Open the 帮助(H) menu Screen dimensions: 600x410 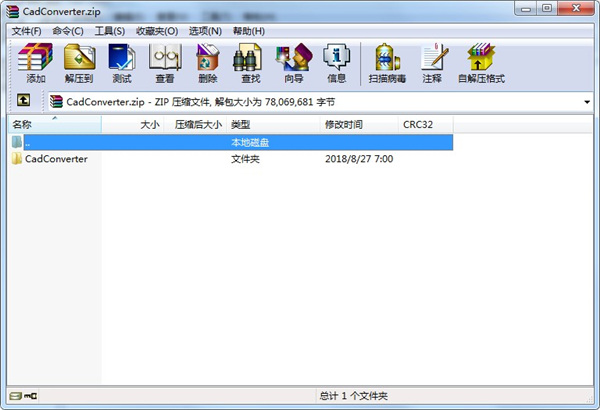249,31
